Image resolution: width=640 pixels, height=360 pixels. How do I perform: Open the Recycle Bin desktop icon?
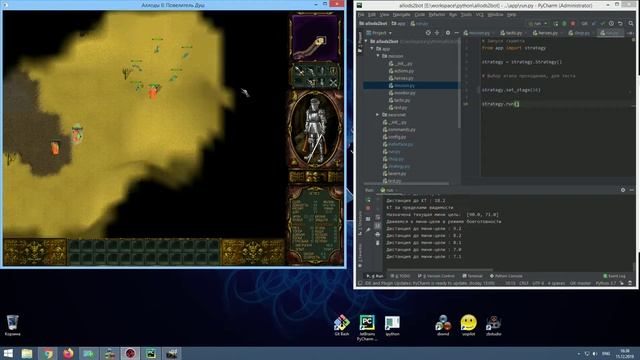click(x=13, y=325)
